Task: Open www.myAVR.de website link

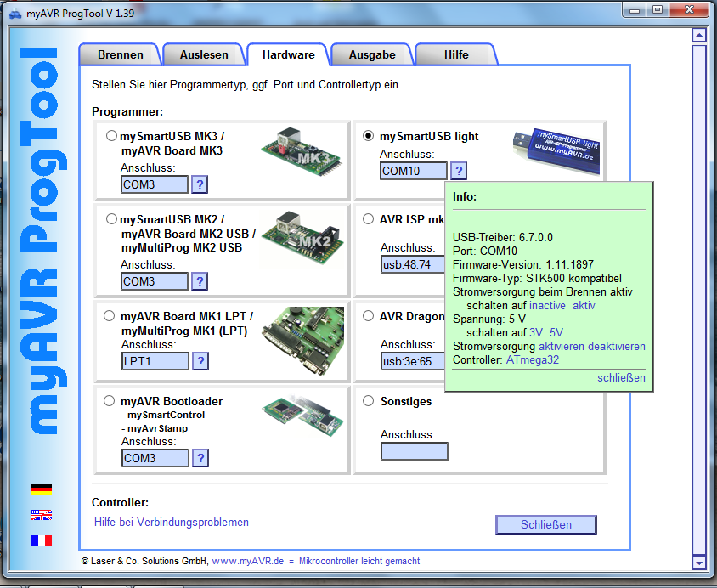Action: (248, 561)
